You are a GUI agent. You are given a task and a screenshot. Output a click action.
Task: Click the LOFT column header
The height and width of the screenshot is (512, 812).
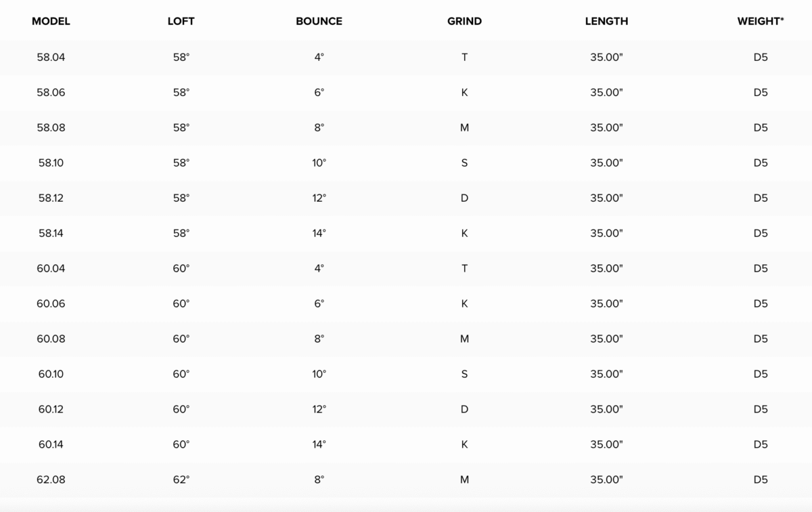tap(181, 21)
